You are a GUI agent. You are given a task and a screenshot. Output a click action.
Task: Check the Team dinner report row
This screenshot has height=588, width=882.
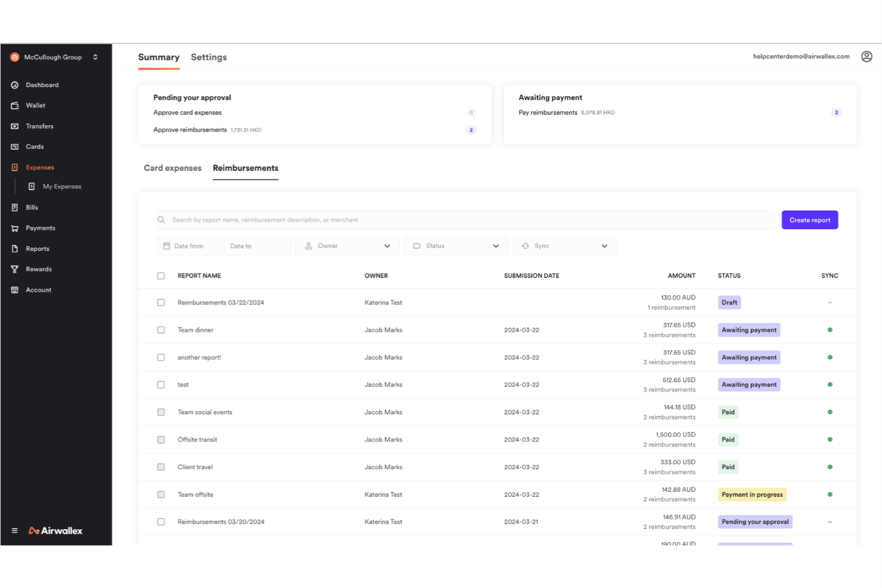pos(161,329)
